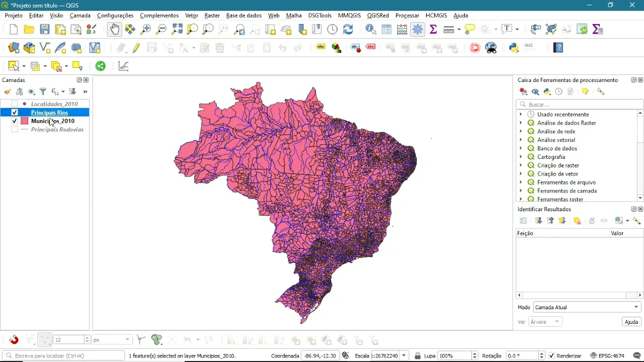Image resolution: width=644 pixels, height=362 pixels.
Task: Activate the Pan Map hand tool
Action: point(115,30)
